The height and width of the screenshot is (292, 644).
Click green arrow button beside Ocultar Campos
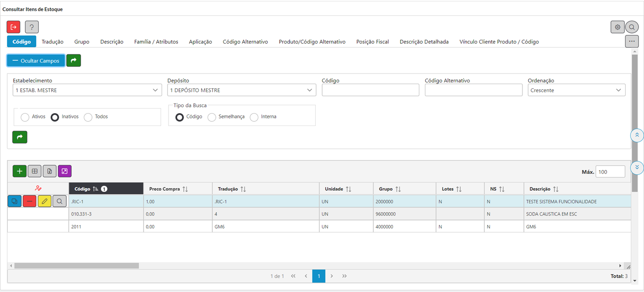[74, 61]
